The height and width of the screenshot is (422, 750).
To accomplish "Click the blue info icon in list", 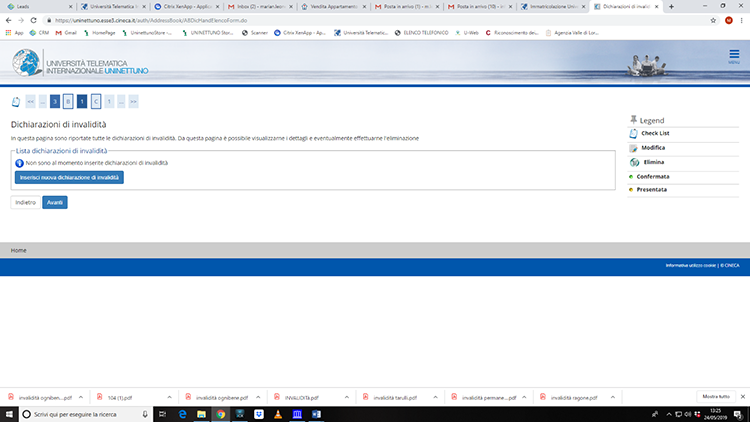I will (x=19, y=162).
